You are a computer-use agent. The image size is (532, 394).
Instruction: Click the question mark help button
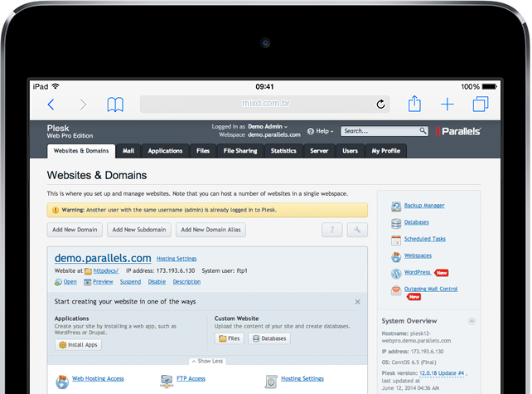pos(331,230)
